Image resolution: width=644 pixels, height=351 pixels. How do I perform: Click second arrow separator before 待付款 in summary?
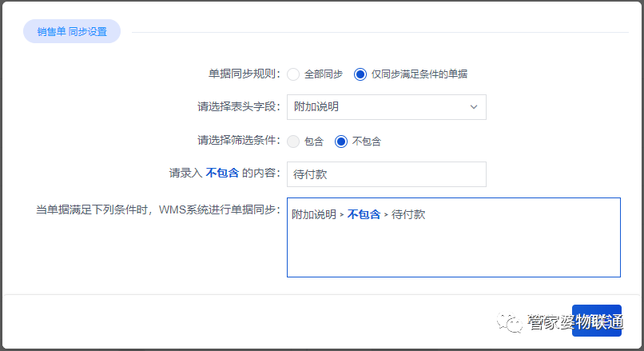[x=386, y=215]
